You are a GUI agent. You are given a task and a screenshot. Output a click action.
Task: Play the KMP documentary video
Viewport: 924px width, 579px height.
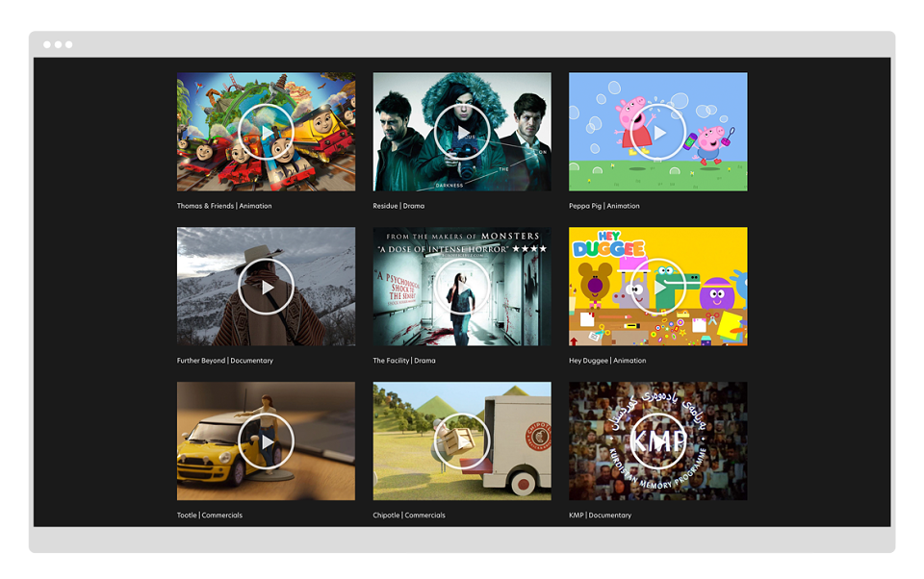point(657,441)
